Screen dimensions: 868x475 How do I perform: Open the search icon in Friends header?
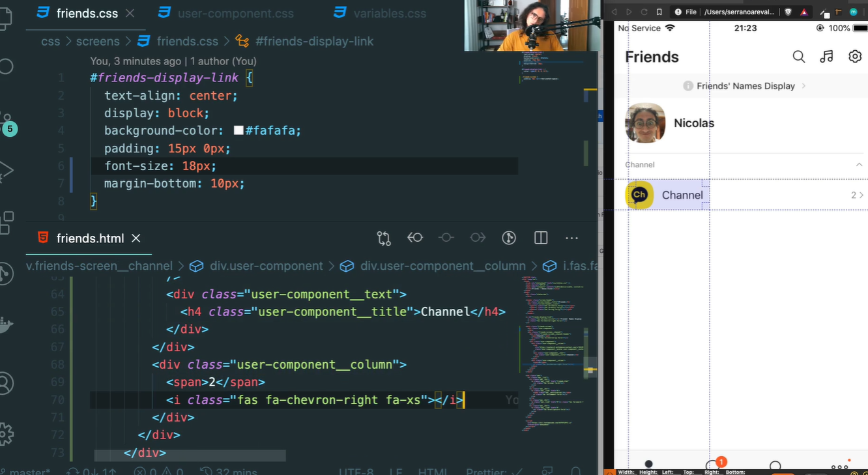click(x=798, y=57)
